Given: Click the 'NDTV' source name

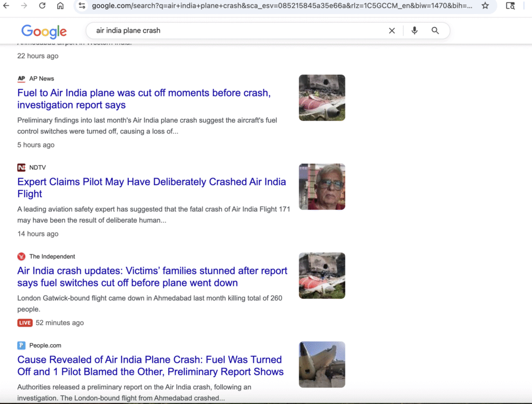Looking at the screenshot, I should point(37,168).
